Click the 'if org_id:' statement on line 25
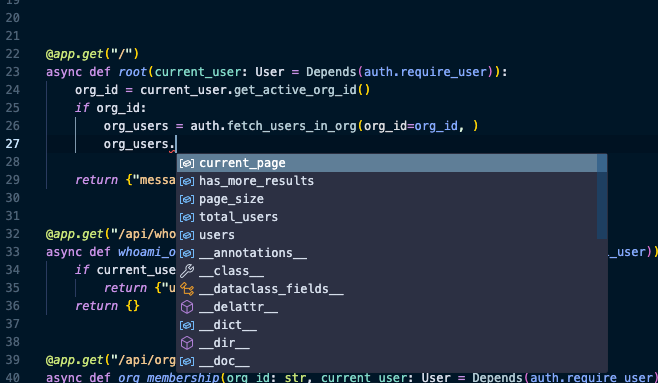Screen dimensions: 658x383 (110, 108)
